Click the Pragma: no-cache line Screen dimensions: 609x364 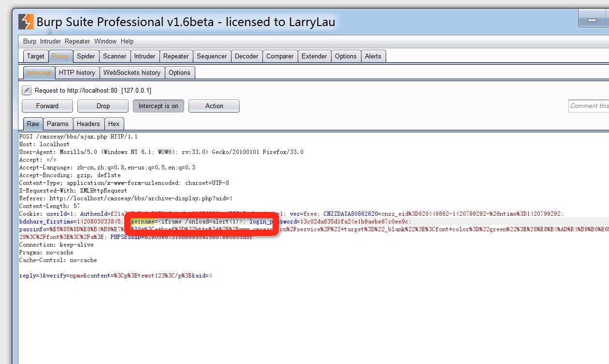(46, 252)
